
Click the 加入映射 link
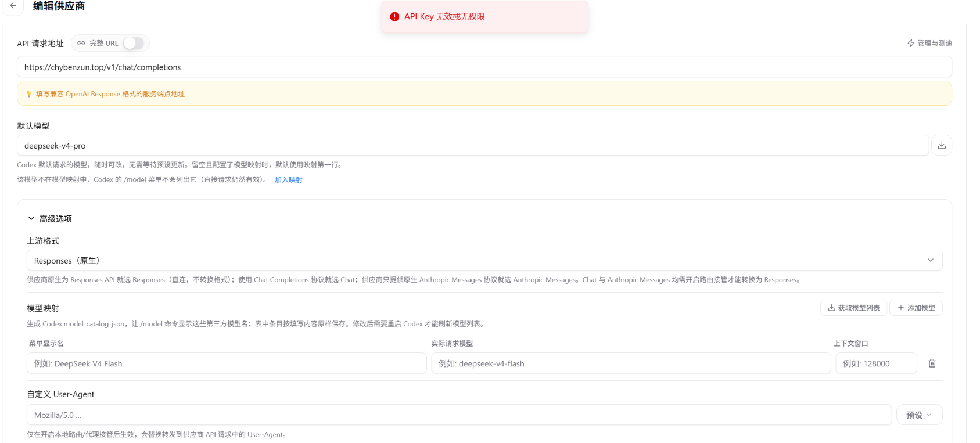pyautogui.click(x=288, y=180)
